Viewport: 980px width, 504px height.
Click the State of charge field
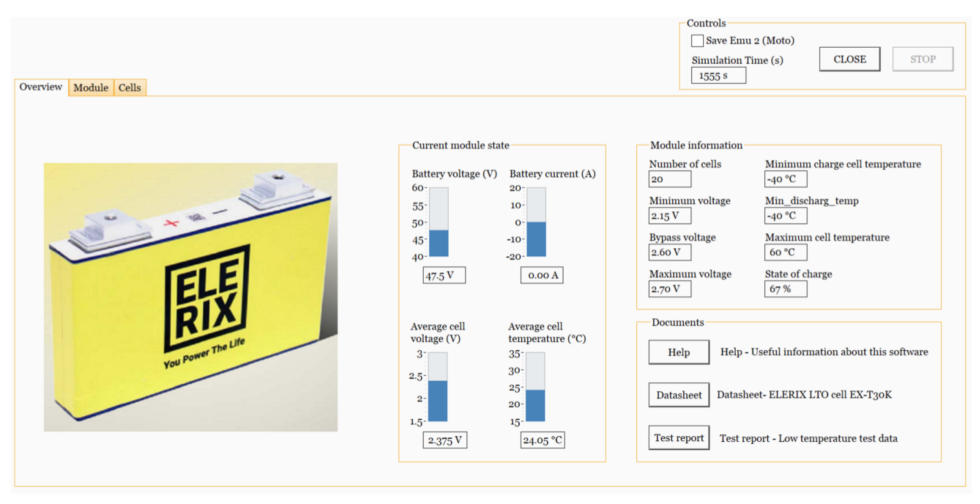click(785, 289)
